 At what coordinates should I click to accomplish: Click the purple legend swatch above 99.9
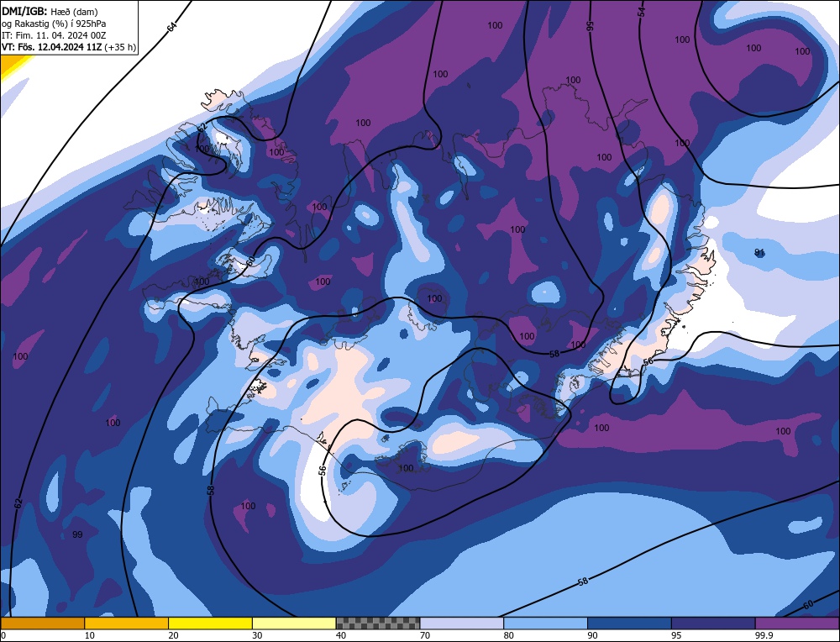[797, 624]
